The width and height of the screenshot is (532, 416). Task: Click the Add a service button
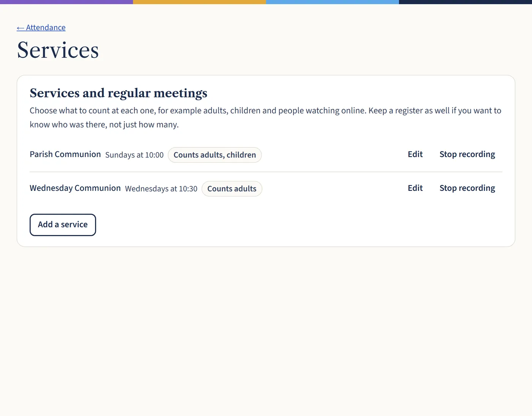pyautogui.click(x=63, y=225)
